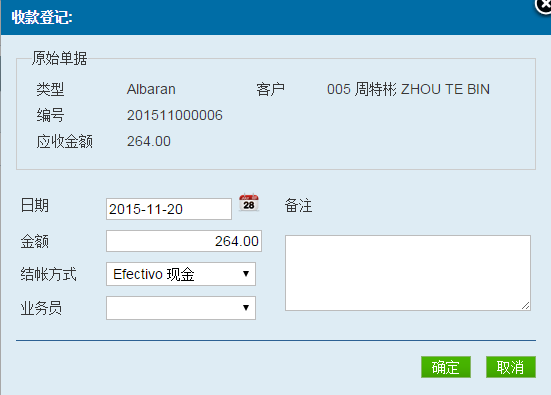Image resolution: width=551 pixels, height=395 pixels.
Task: Open the 业务员 salesperson dropdown
Action: point(181,308)
